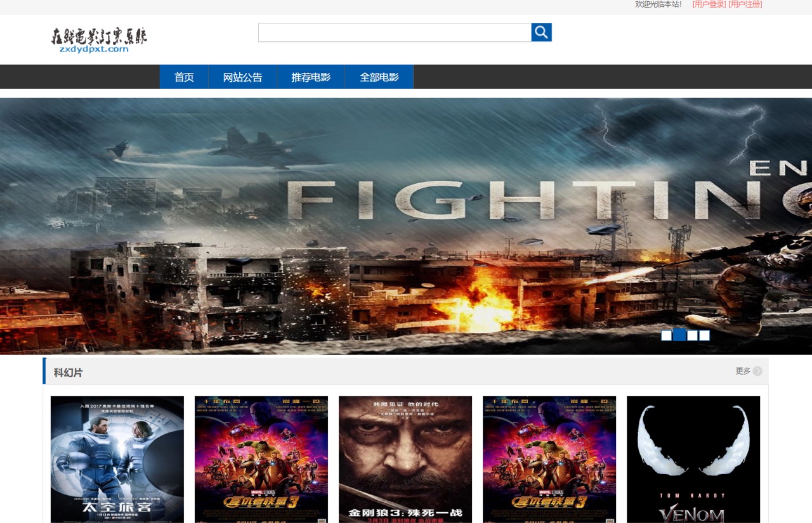812x523 pixels.
Task: Click the 用户注册 link
Action: point(745,4)
